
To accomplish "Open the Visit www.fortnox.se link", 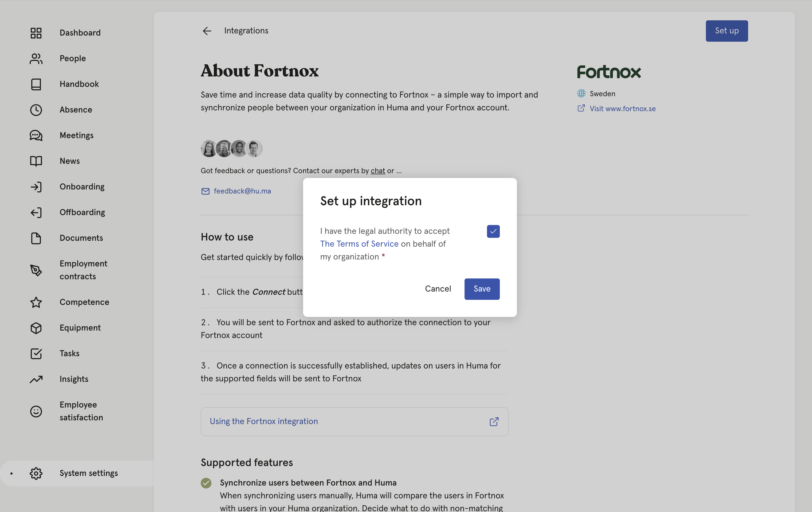I will pos(622,108).
